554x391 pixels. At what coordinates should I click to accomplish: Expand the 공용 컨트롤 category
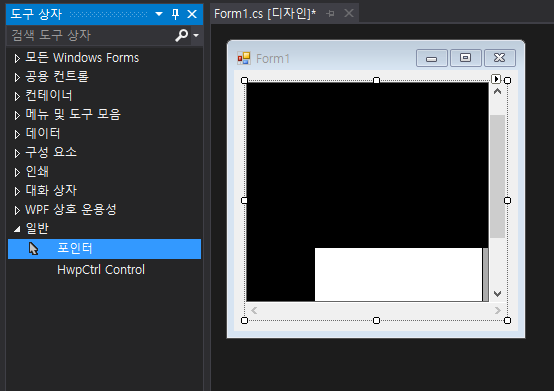click(17, 77)
